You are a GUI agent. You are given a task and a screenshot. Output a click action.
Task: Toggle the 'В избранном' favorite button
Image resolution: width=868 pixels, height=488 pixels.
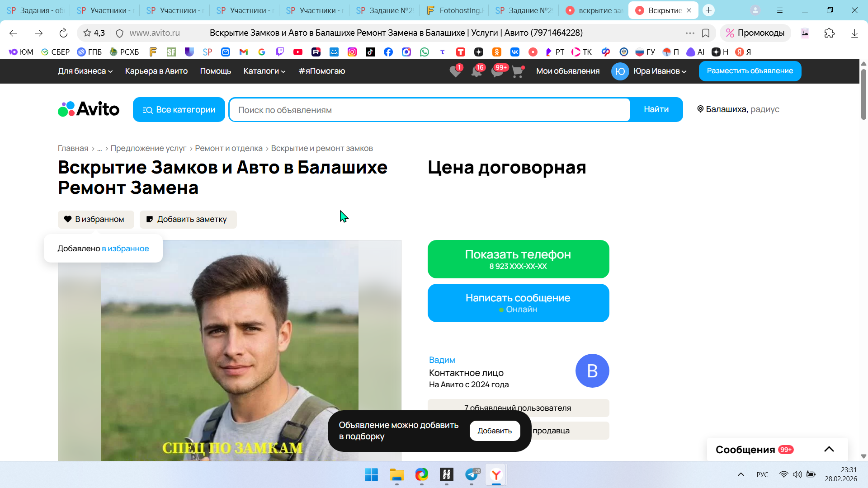pyautogui.click(x=96, y=219)
